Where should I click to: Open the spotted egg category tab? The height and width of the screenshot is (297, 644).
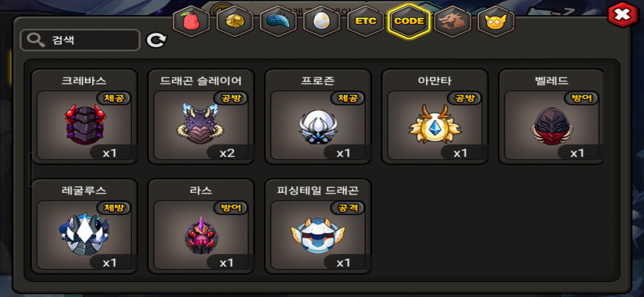point(321,21)
